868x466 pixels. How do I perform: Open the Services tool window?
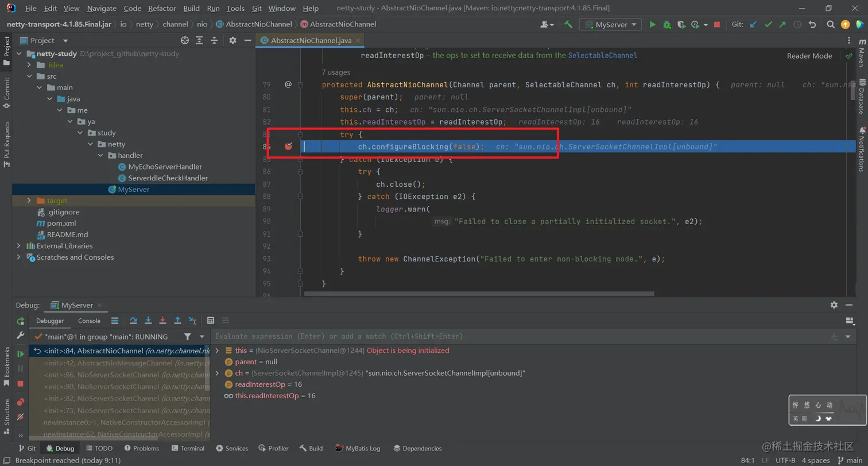[232, 448]
